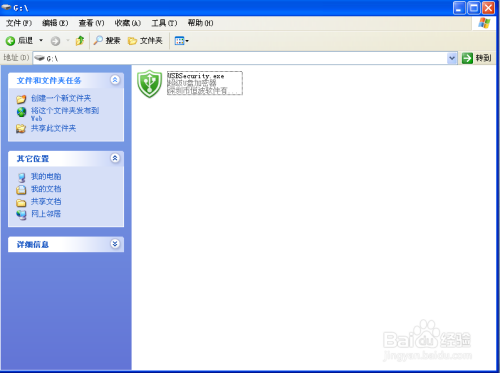Click the My Documents folder icon
The height and width of the screenshot is (373, 500).
[x=21, y=190]
